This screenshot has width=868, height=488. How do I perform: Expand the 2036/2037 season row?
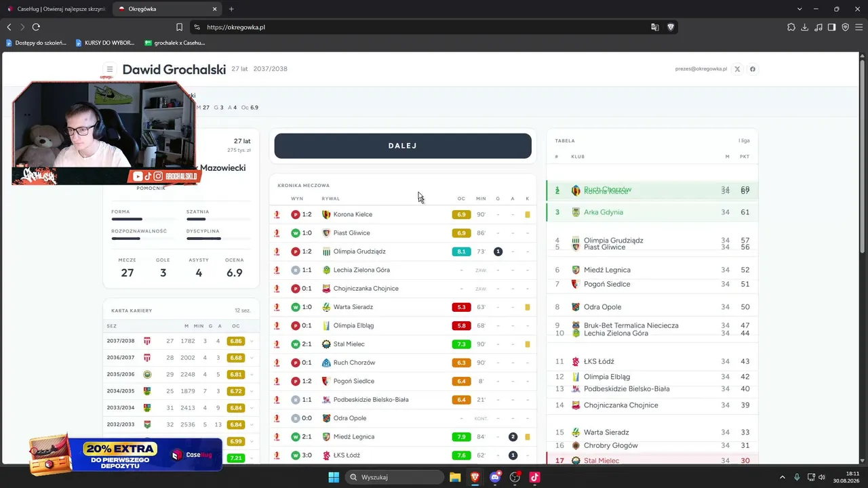[x=252, y=358]
